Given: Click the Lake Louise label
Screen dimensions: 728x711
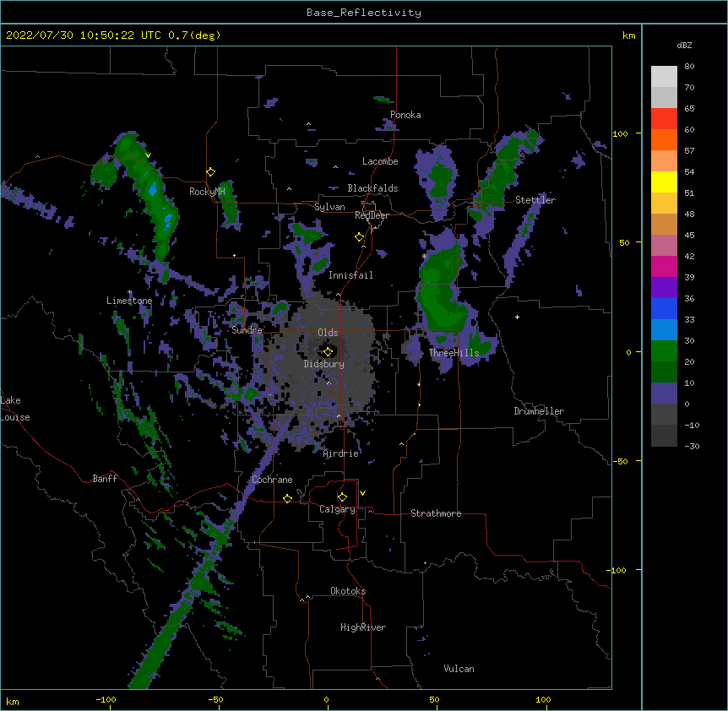Looking at the screenshot, I should [15, 409].
